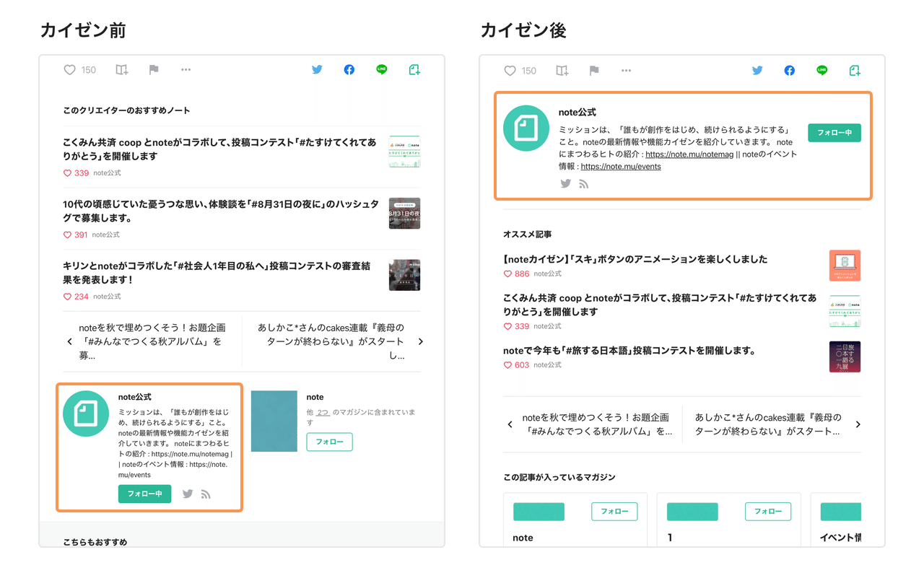
Task: Open the RSS feed icon in the カイゼン後 author card
Action: point(584,184)
